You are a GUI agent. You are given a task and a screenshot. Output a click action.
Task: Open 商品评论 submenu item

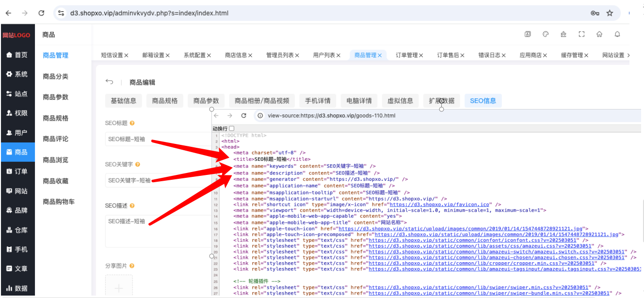point(55,139)
